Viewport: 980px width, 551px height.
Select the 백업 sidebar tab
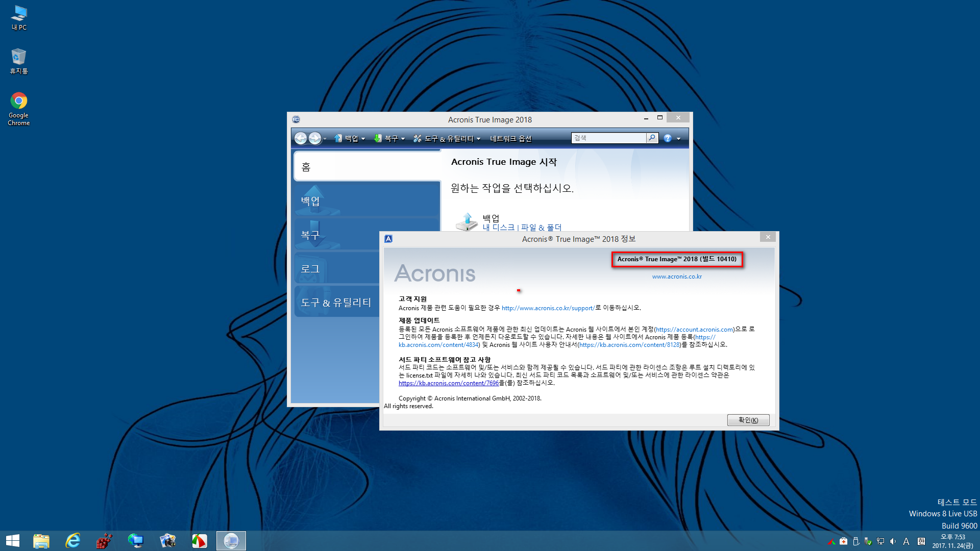pos(367,201)
